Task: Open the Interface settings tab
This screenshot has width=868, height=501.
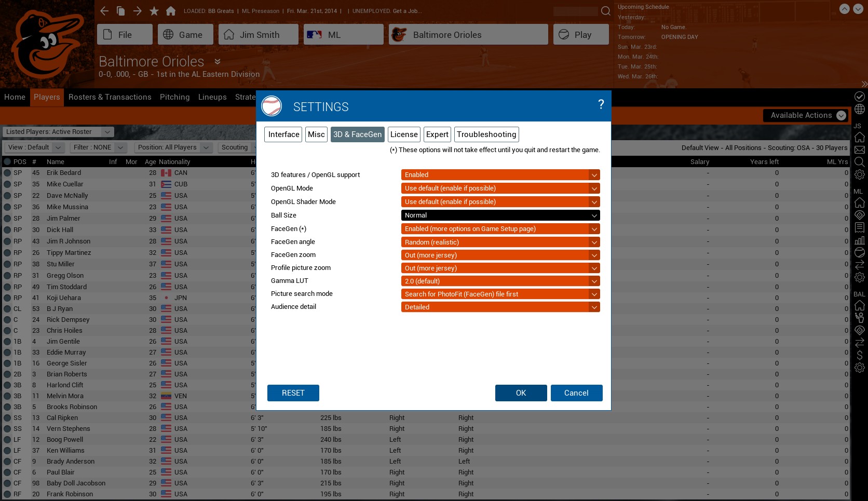Action: [x=283, y=134]
